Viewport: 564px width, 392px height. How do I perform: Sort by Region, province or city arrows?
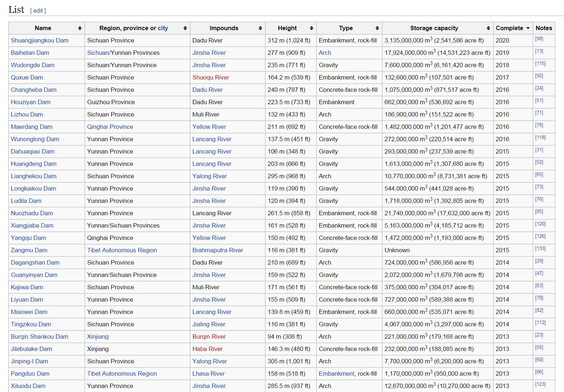pyautogui.click(x=185, y=28)
